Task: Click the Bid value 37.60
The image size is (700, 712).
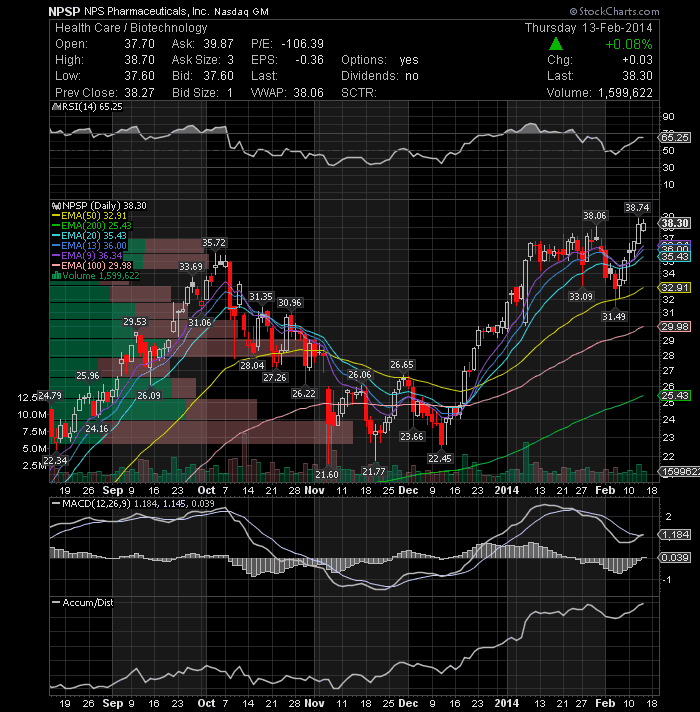Action: (218, 76)
